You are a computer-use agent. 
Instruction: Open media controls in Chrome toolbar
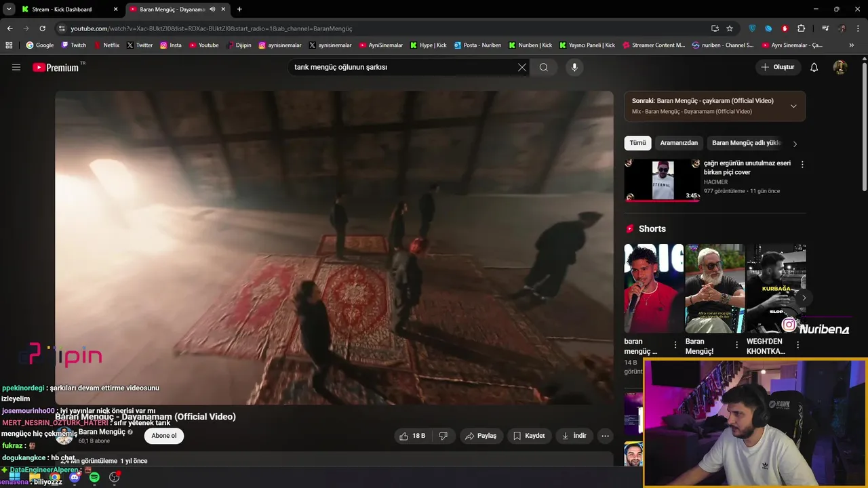pyautogui.click(x=825, y=28)
